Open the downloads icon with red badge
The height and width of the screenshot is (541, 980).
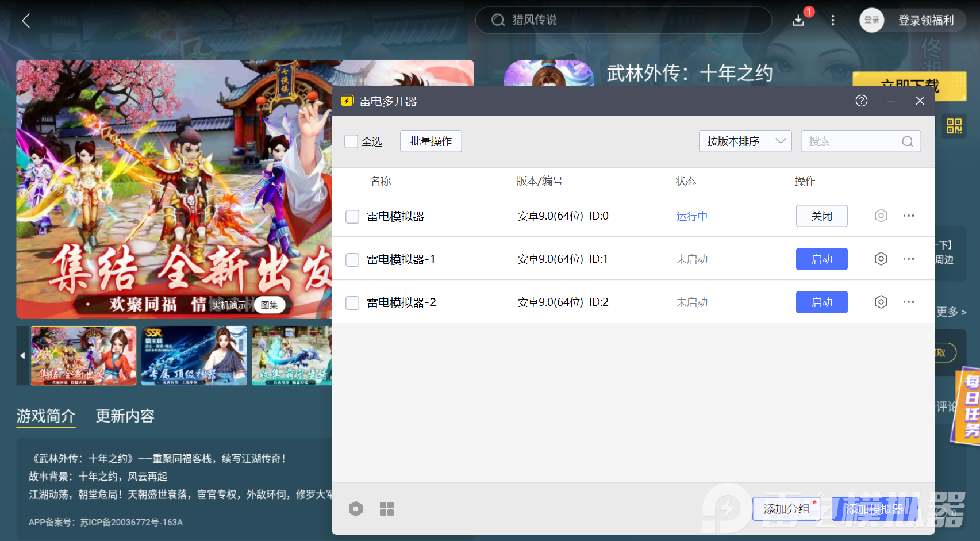click(x=798, y=20)
